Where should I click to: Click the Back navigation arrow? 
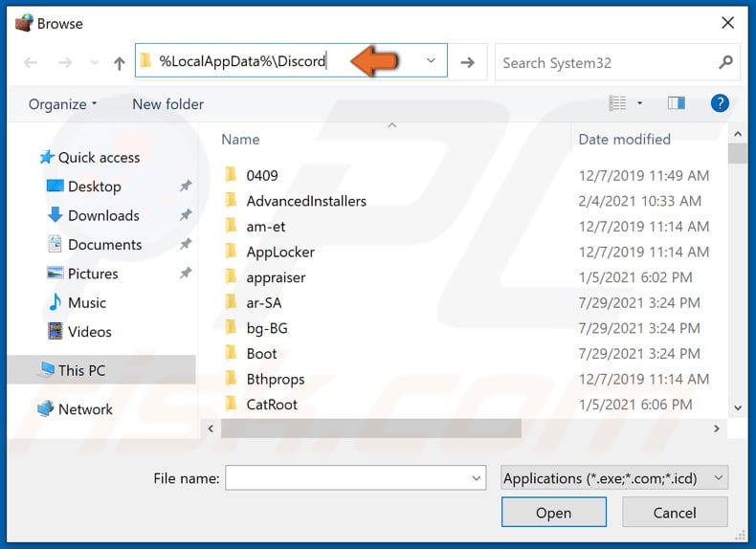(x=31, y=62)
